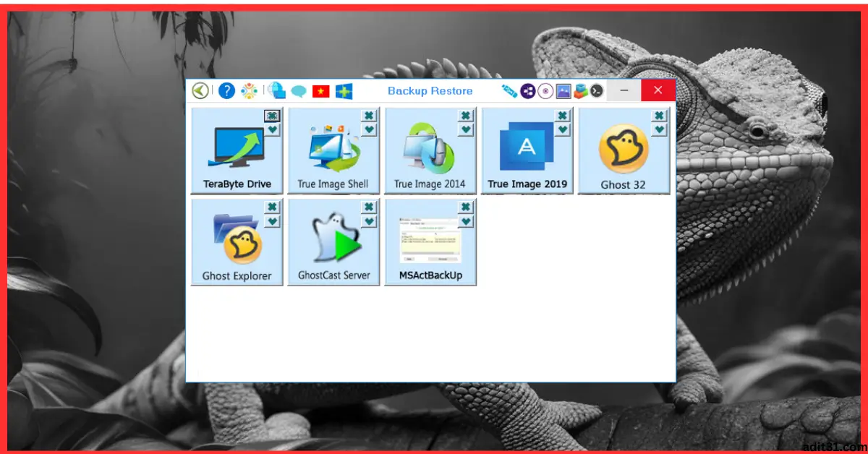
Task: Click the disc icon in title bar
Action: (545, 90)
